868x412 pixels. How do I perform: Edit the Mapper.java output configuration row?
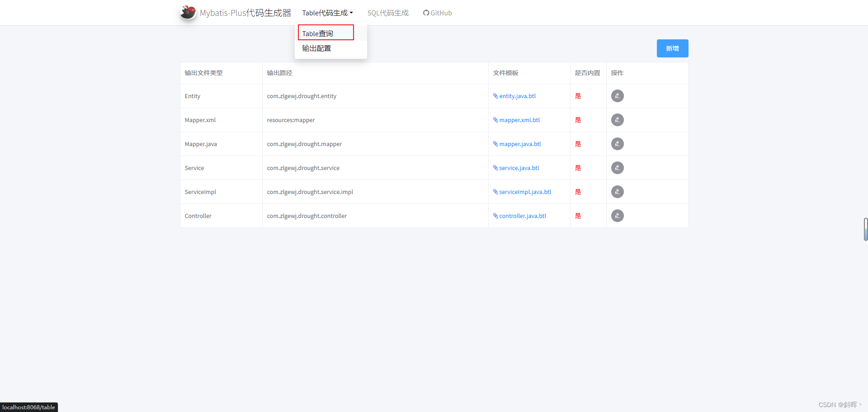[617, 144]
